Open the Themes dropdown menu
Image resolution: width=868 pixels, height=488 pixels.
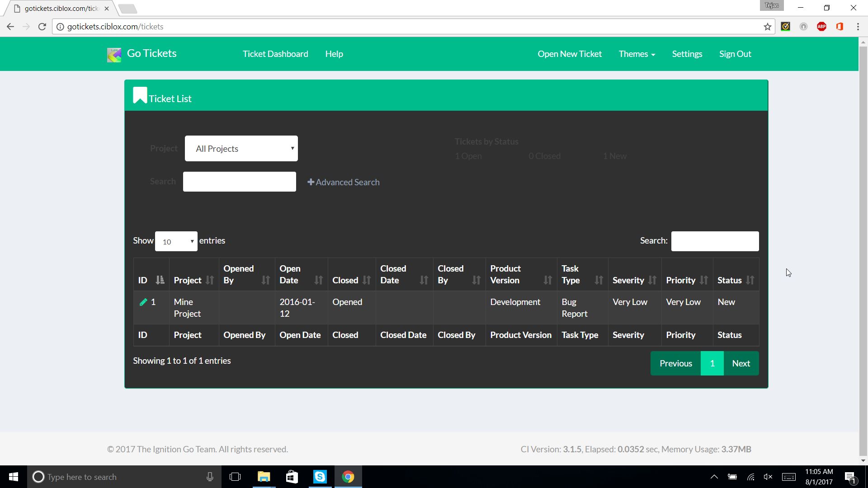click(x=637, y=54)
